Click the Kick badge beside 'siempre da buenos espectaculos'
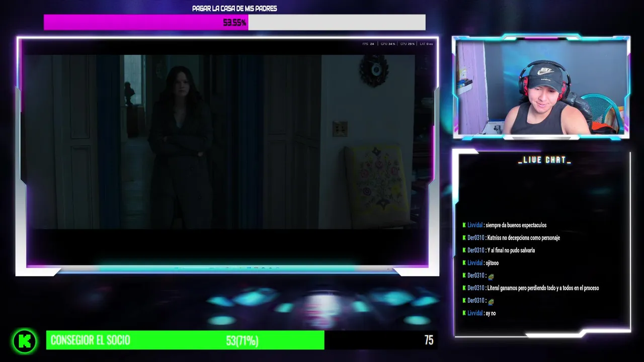This screenshot has width=644, height=362. pos(464,225)
